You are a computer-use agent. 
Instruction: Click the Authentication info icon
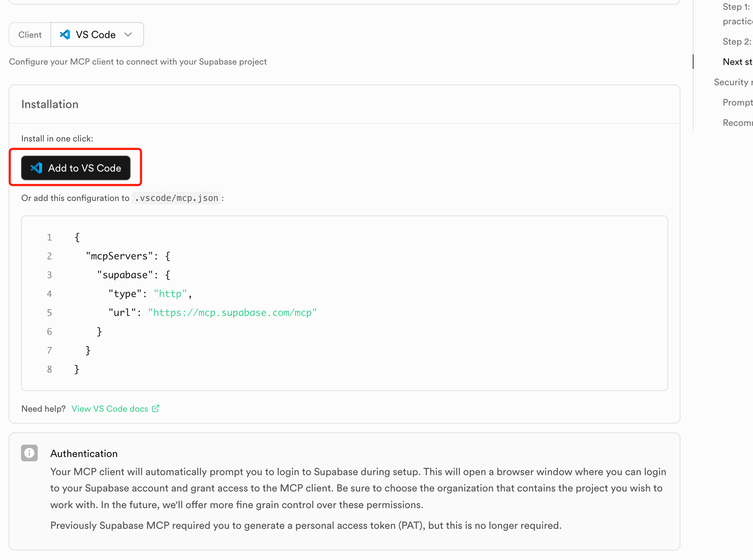29,453
